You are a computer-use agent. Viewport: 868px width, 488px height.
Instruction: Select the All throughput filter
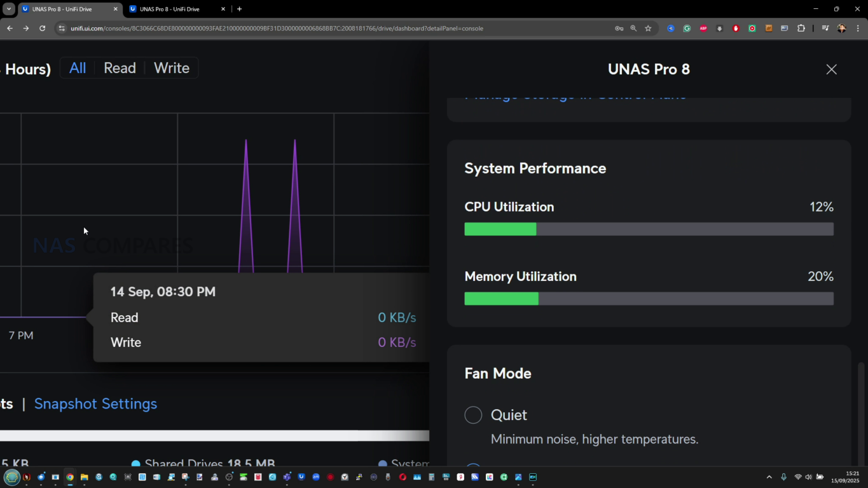78,68
